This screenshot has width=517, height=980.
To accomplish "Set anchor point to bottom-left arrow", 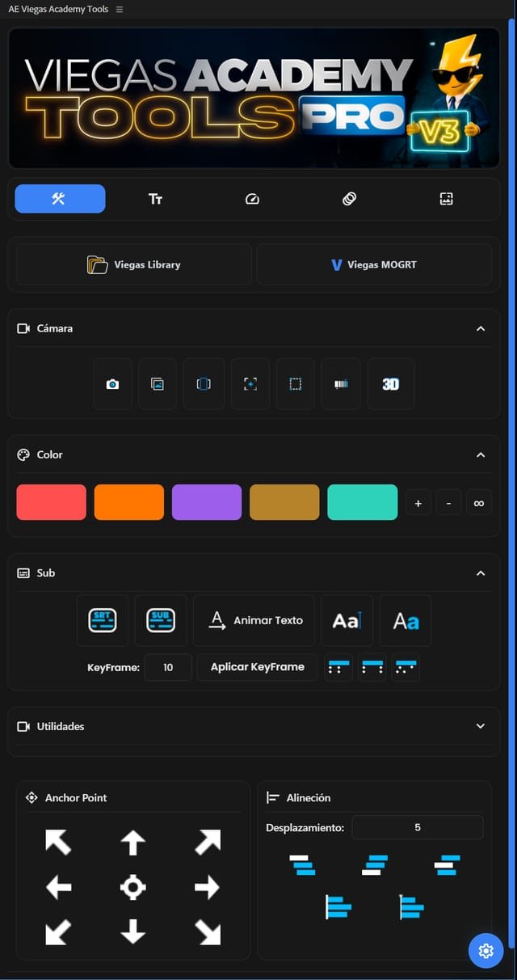I will [58, 932].
